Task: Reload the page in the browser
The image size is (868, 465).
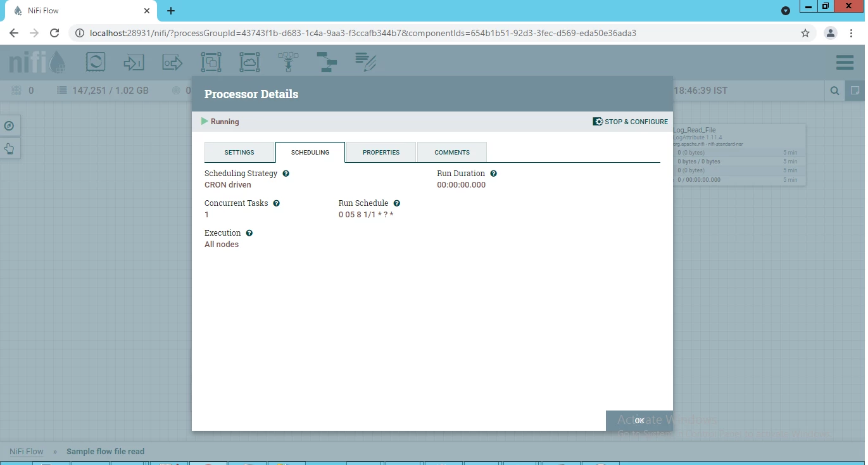Action: click(x=54, y=33)
